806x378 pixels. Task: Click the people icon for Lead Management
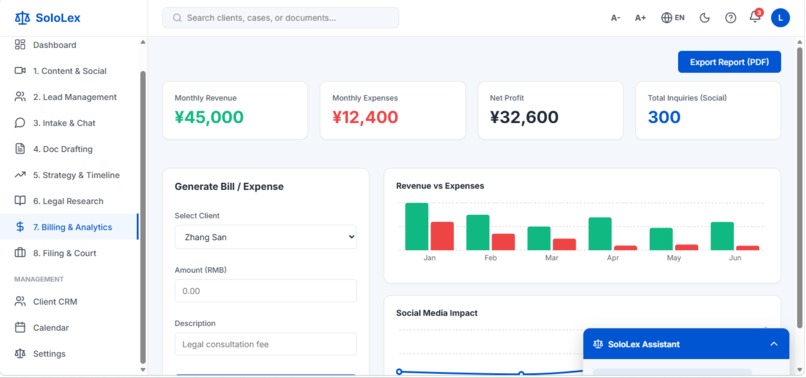tap(20, 97)
